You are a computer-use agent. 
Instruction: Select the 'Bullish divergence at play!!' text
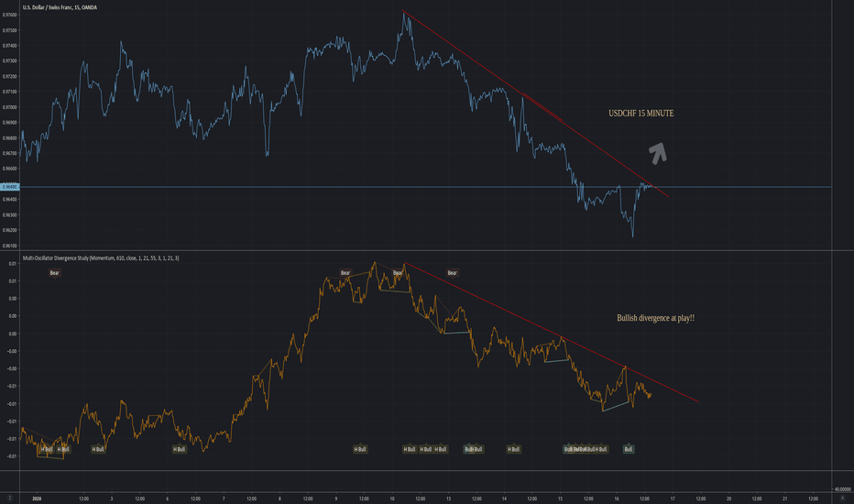(x=655, y=318)
